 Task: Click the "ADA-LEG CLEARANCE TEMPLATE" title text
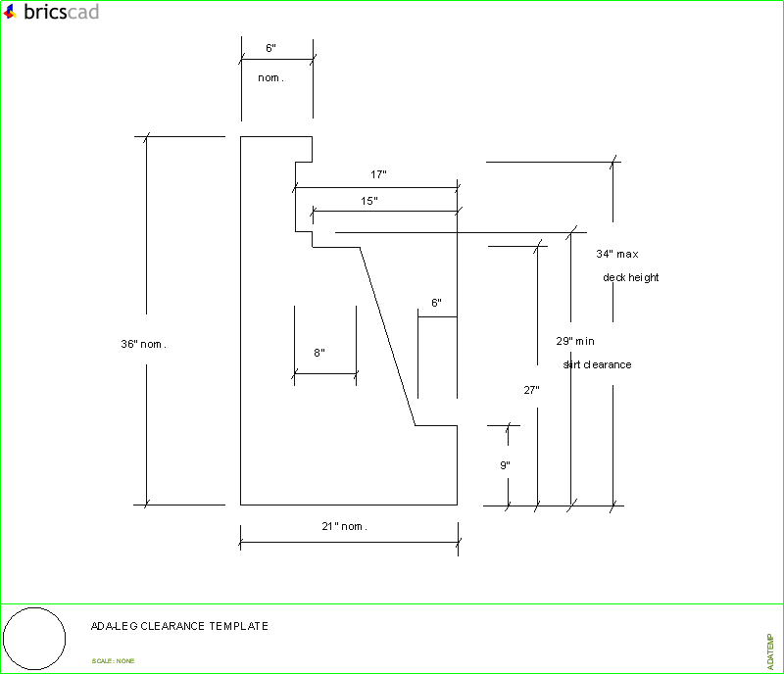(179, 626)
